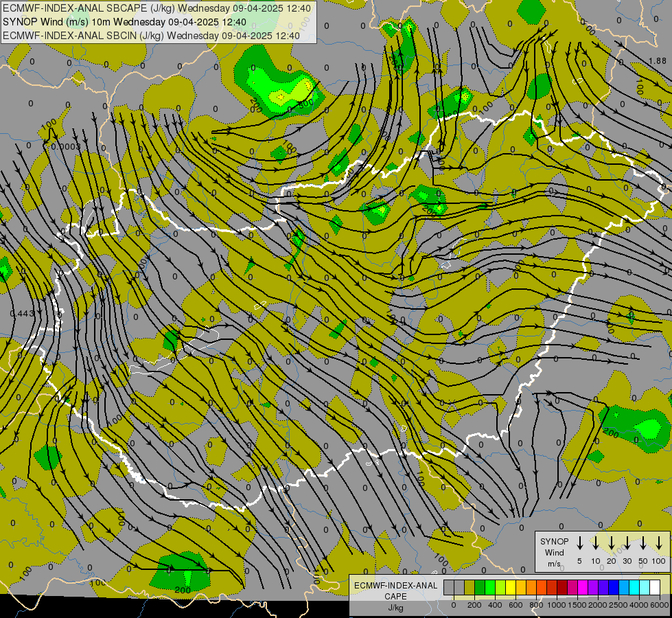The image size is (672, 618).
Task: Click the J/kg unit label in legend
Action: tap(395, 608)
